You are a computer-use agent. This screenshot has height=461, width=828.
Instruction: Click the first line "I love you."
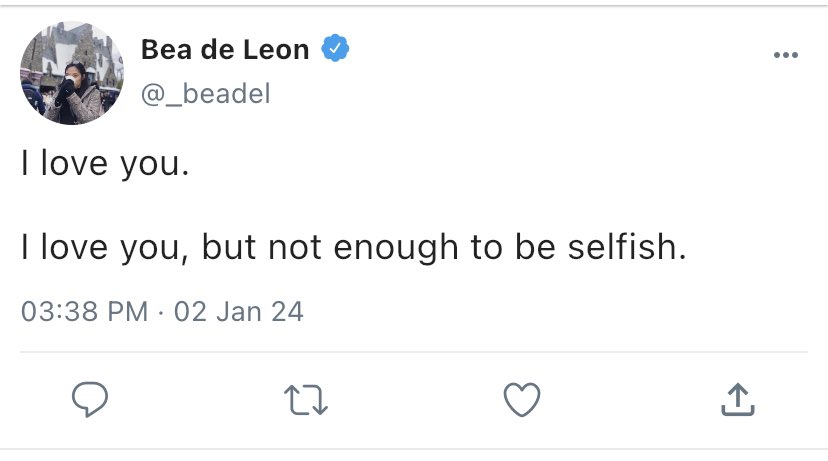click(105, 163)
